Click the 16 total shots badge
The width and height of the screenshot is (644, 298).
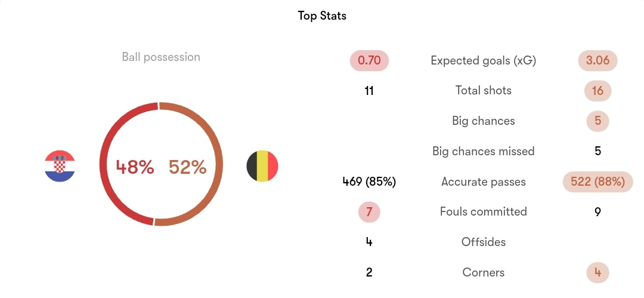(597, 91)
